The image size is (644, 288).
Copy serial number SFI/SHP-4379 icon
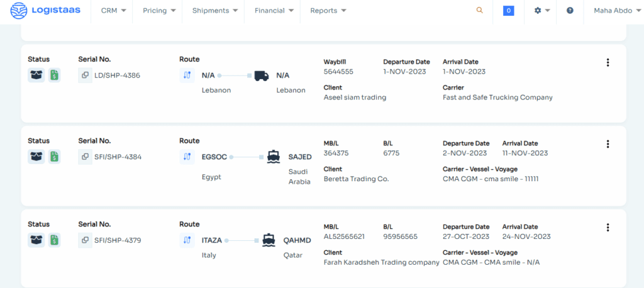[x=85, y=240]
